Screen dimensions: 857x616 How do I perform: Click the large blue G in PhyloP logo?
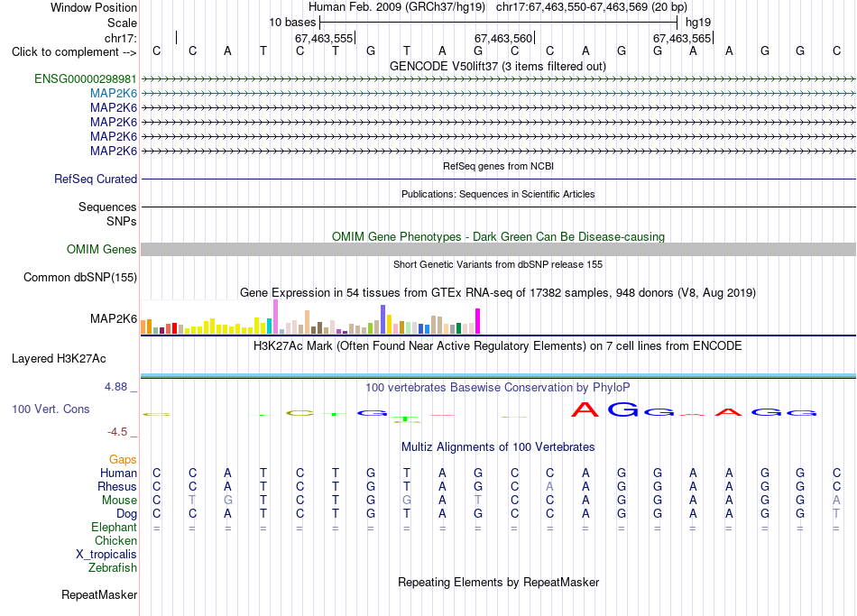tap(622, 409)
